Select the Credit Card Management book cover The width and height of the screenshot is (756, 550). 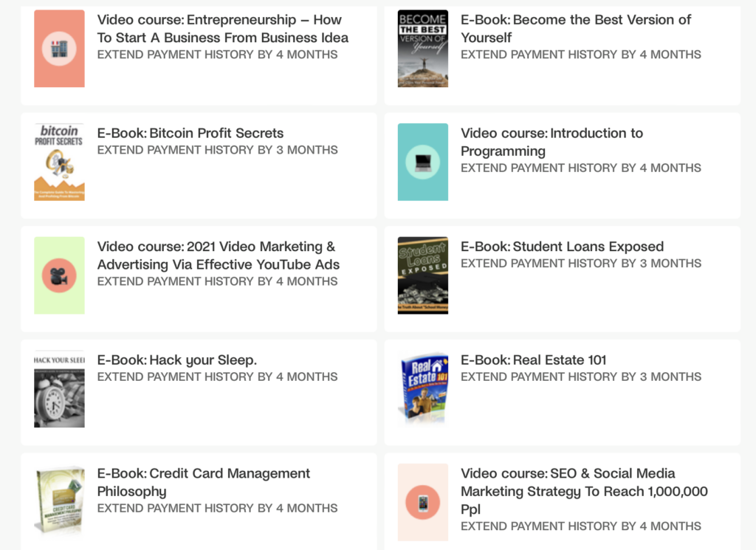pos(59,501)
